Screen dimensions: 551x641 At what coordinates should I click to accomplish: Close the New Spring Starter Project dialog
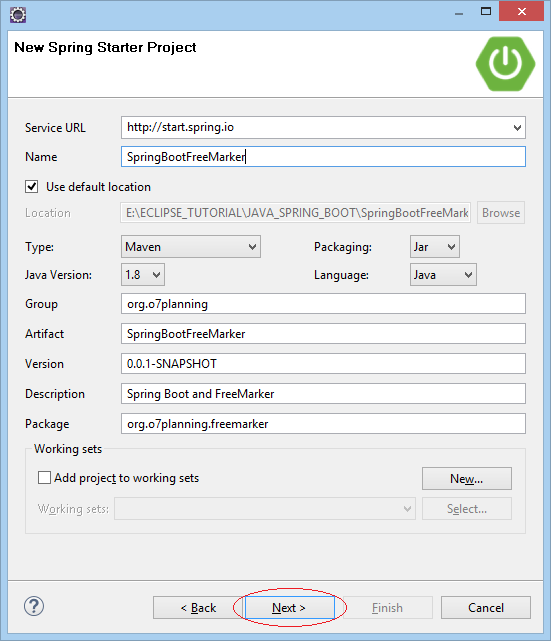pos(521,11)
